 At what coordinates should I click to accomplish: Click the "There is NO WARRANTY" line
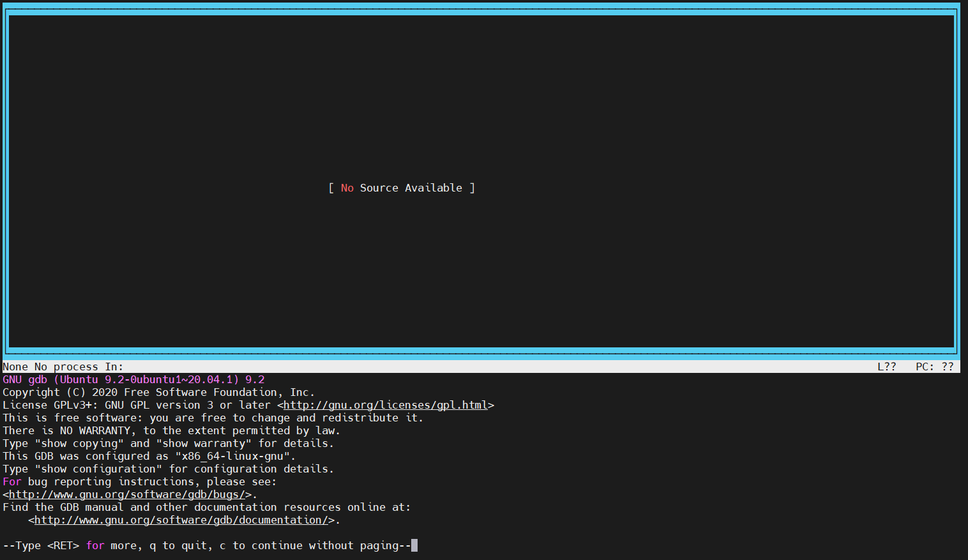[x=171, y=430]
